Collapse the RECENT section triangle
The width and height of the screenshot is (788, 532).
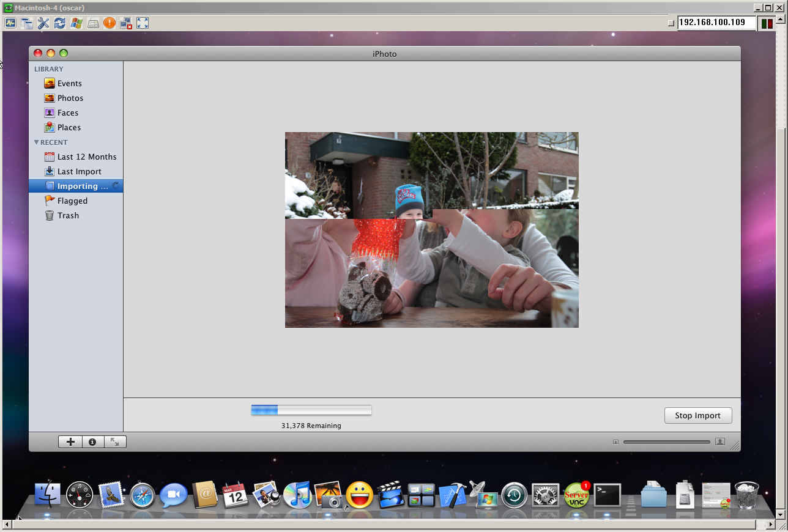click(x=37, y=142)
